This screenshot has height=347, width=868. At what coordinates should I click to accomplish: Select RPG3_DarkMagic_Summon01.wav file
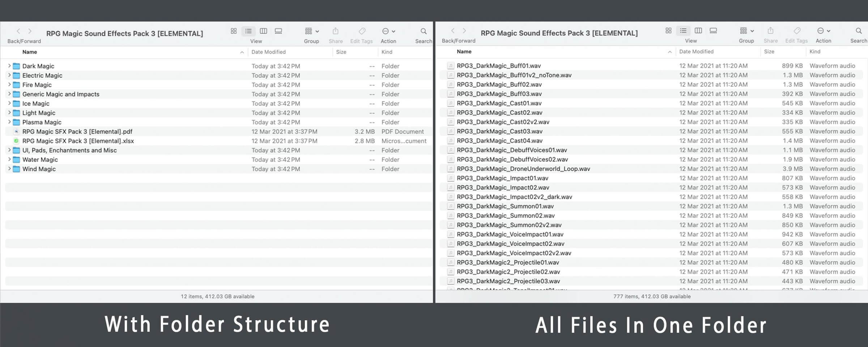pos(505,206)
